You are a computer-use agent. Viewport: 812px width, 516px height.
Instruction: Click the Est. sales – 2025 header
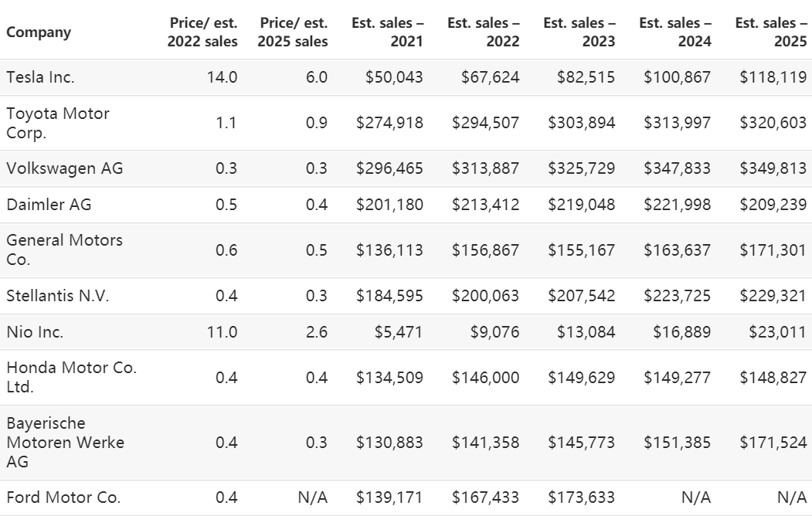[x=771, y=32]
